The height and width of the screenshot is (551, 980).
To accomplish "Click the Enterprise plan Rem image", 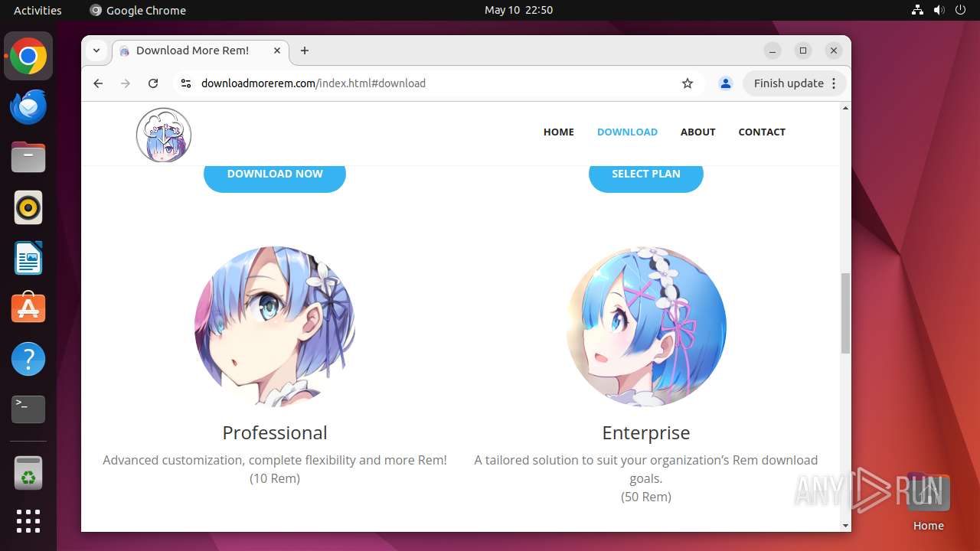I will 646,326.
